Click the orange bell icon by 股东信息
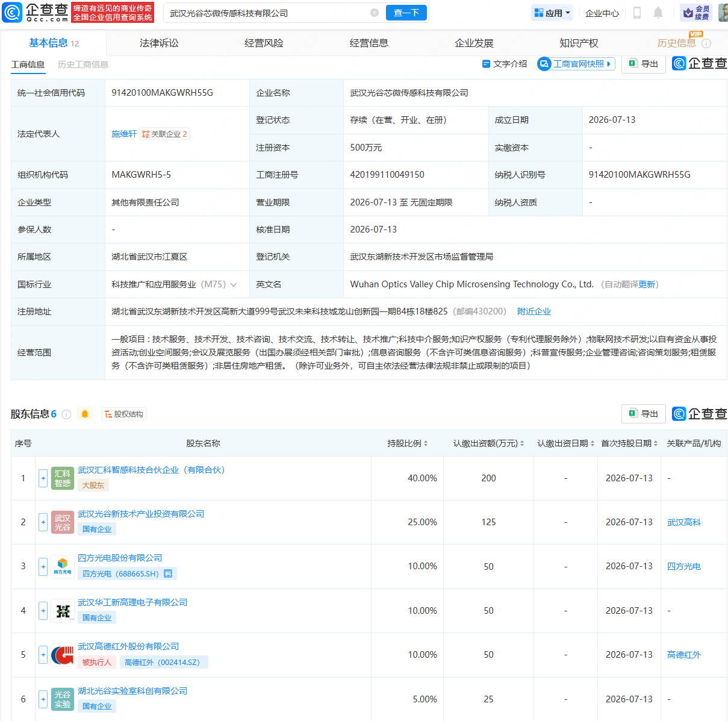 pyautogui.click(x=85, y=414)
